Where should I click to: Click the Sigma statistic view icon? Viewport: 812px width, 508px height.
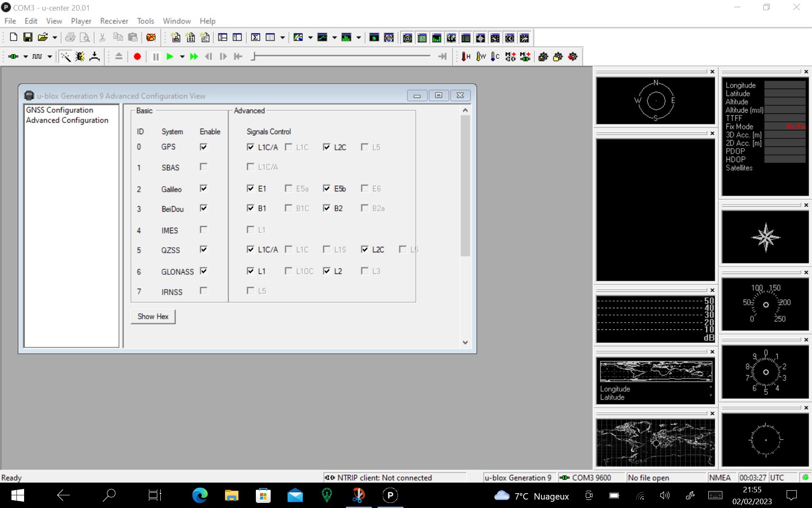coord(255,37)
